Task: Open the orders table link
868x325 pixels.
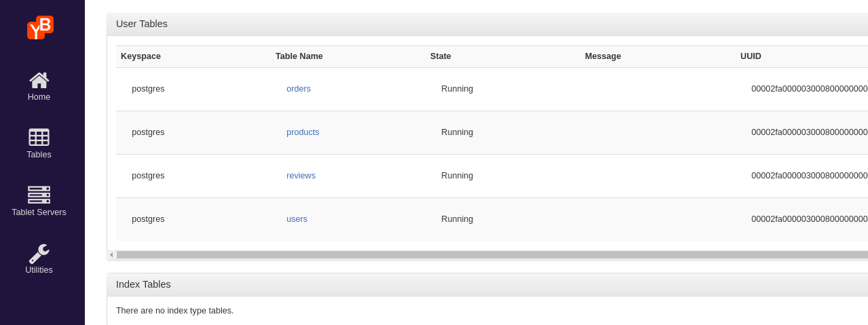Action: [x=299, y=89]
